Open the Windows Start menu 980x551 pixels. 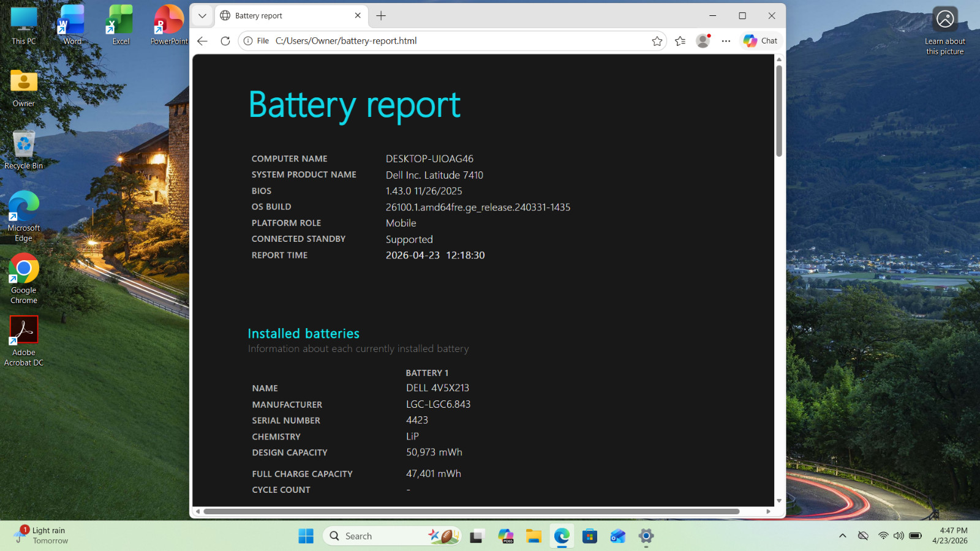point(306,536)
